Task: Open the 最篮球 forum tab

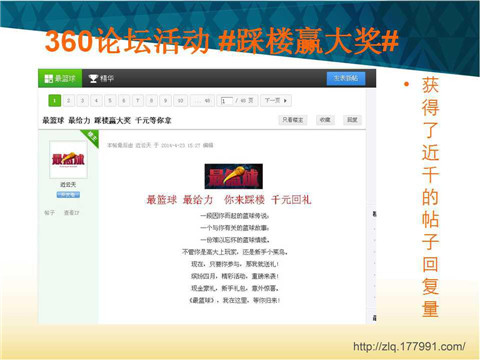Action: click(x=60, y=79)
